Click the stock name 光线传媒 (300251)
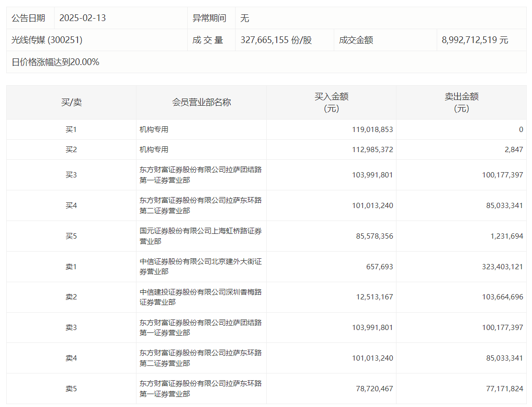Screen dimensions: 532x407 point(47,40)
